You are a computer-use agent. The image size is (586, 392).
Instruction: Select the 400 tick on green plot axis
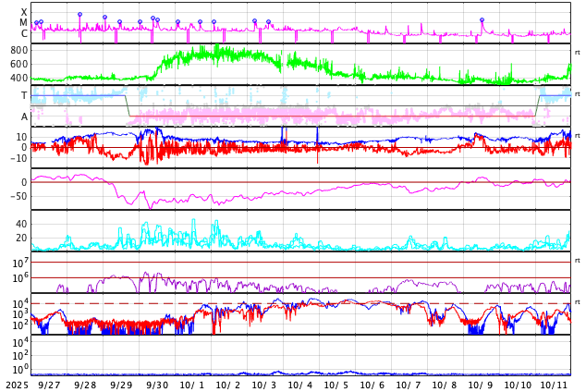tap(18, 78)
